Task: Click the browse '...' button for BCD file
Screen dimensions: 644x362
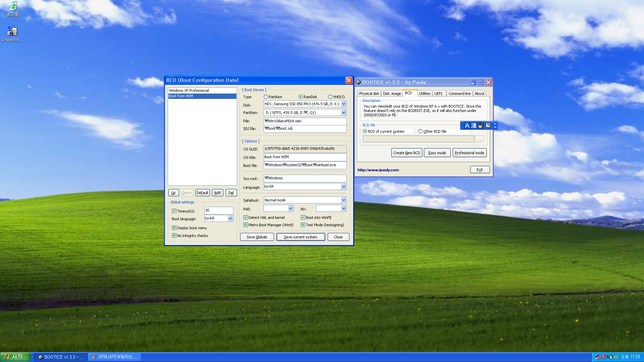Action: tap(479, 139)
